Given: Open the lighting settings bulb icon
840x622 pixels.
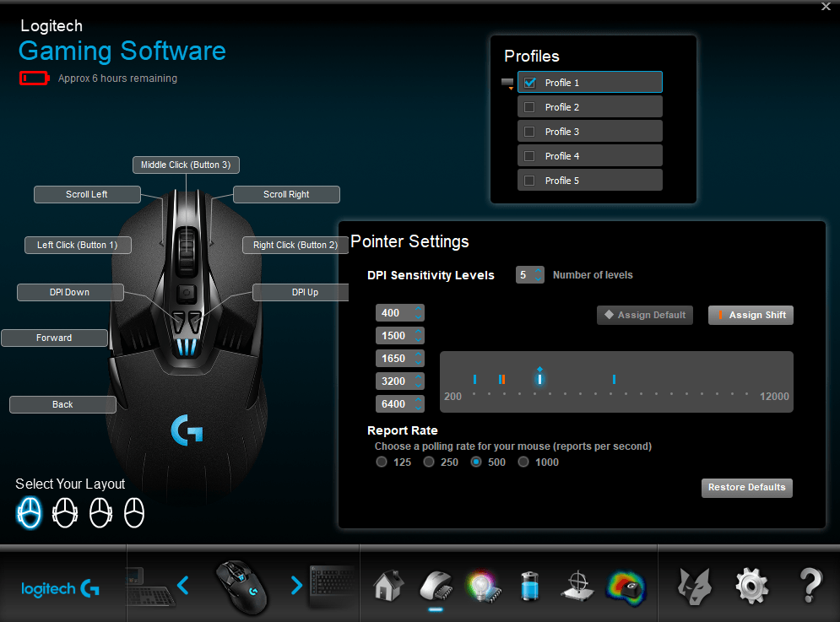Looking at the screenshot, I should pyautogui.click(x=482, y=585).
